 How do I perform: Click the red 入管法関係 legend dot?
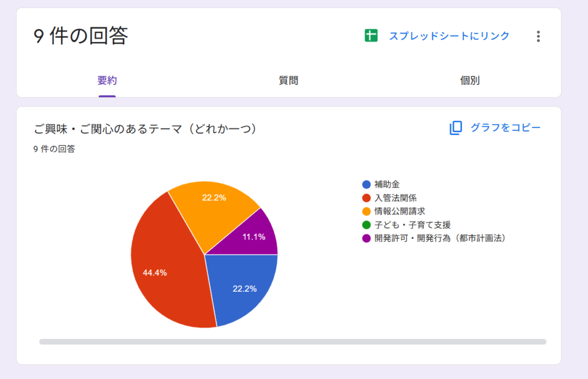[x=366, y=198]
